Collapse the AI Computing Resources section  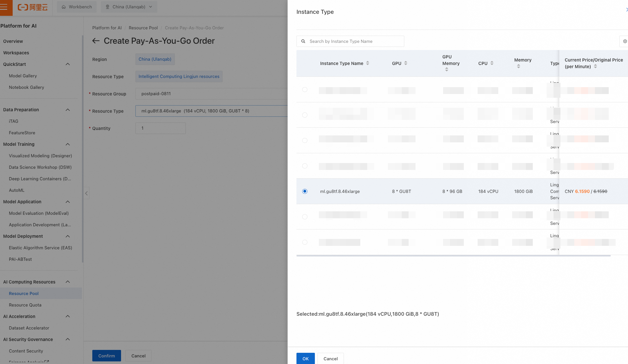click(68, 282)
